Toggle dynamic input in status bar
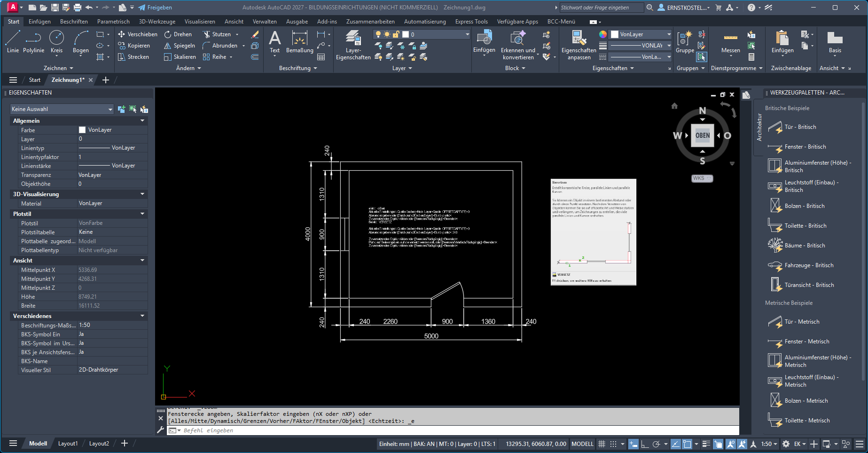 coord(633,444)
